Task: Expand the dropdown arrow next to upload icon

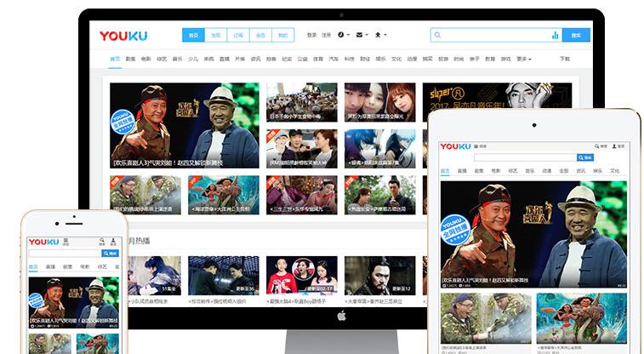Action: (x=385, y=35)
